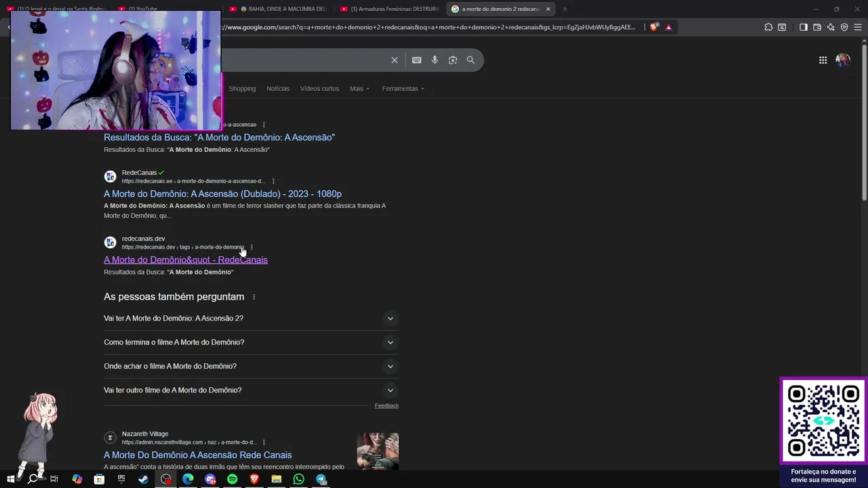
Task: Click the Feedback link
Action: tap(387, 406)
